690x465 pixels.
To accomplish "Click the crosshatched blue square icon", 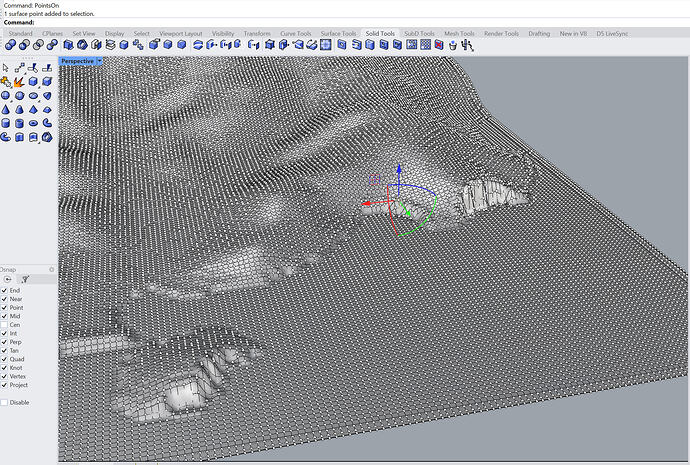I will pyautogui.click(x=326, y=45).
